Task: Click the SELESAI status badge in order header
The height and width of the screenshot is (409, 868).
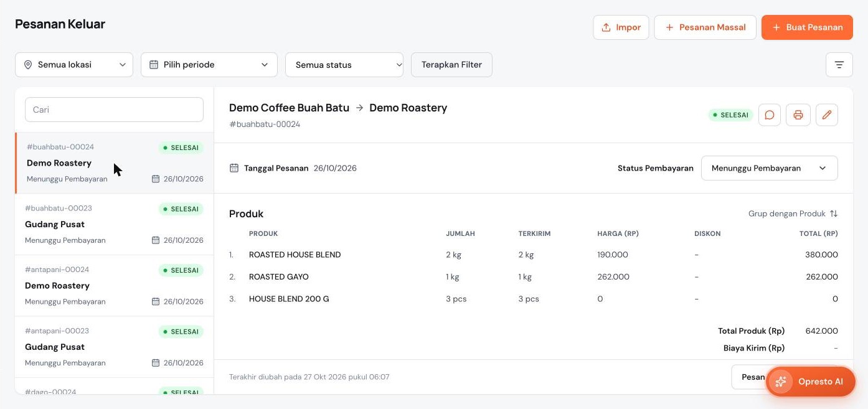Action: (x=731, y=115)
